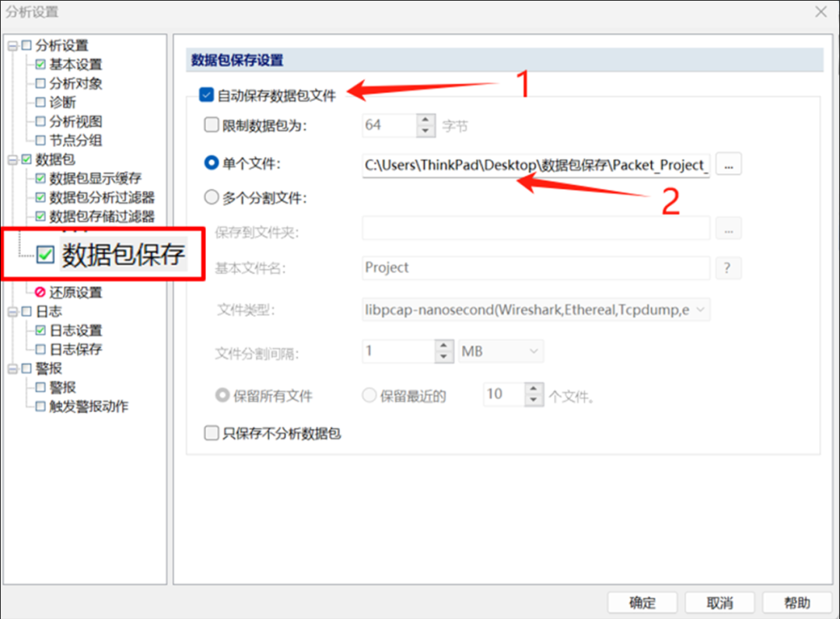Collapse the 日志 tree node
This screenshot has width=840, height=619.
tap(12, 312)
